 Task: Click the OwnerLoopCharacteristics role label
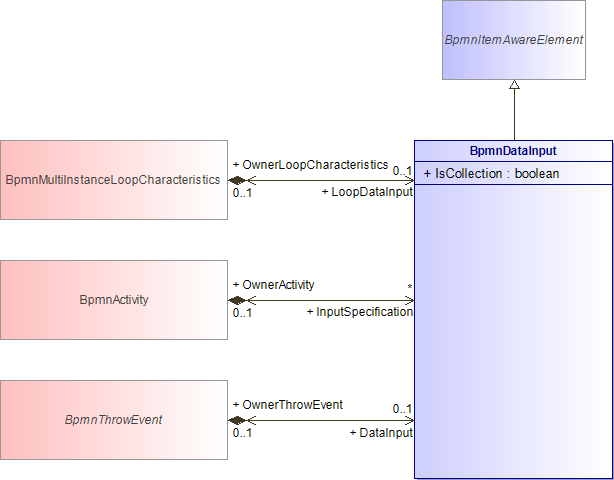311,165
